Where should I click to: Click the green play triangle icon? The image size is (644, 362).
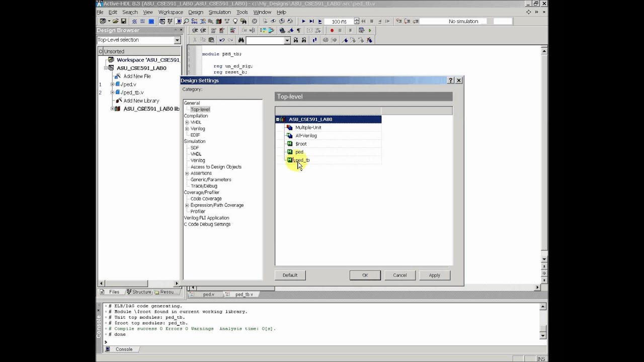click(x=370, y=30)
